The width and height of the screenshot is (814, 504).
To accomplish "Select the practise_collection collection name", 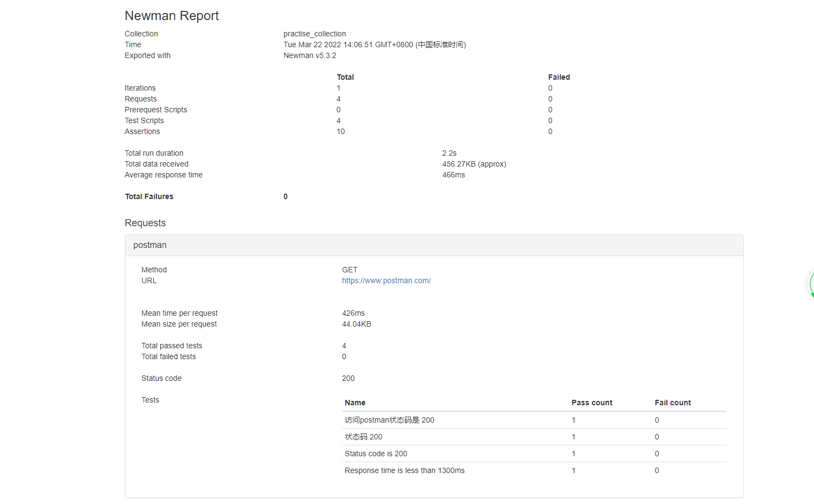I will point(314,34).
